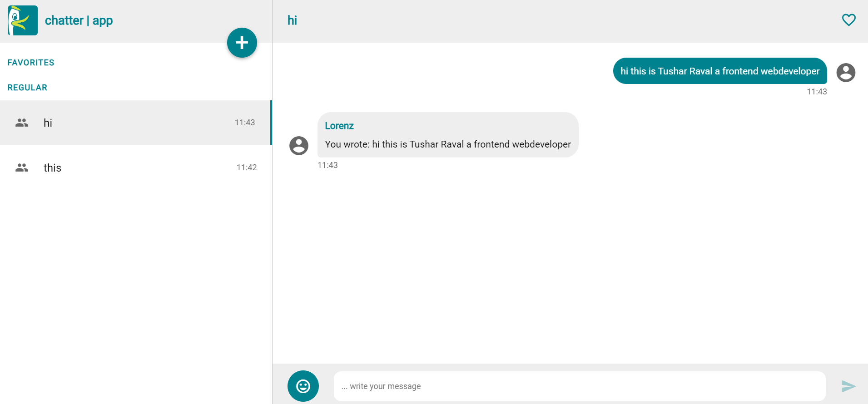
Task: Click the Lorenz sender name
Action: tap(339, 126)
